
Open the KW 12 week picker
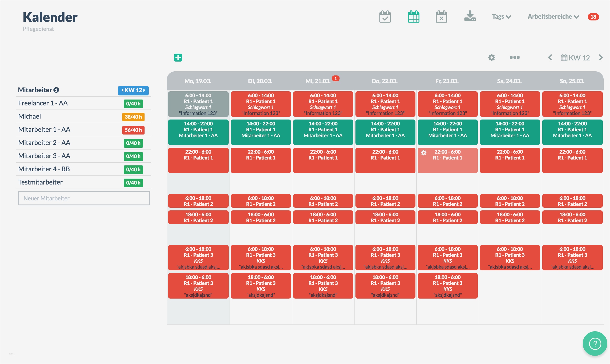575,58
